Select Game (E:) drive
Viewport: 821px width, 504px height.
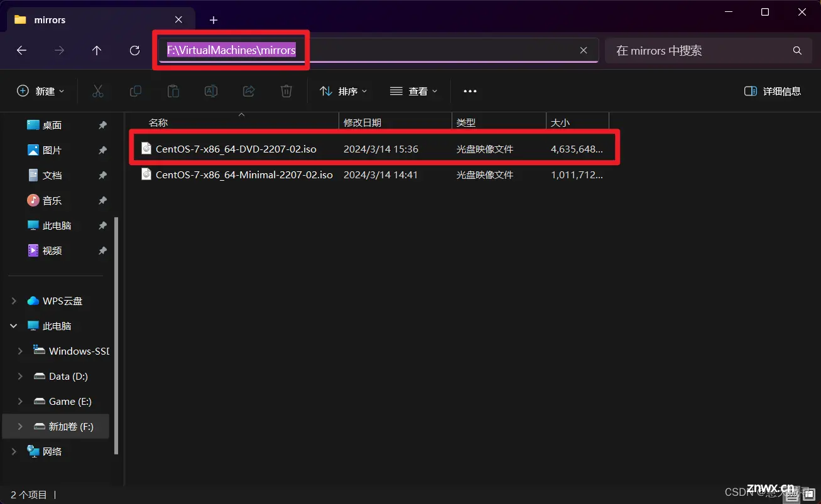[70, 401]
